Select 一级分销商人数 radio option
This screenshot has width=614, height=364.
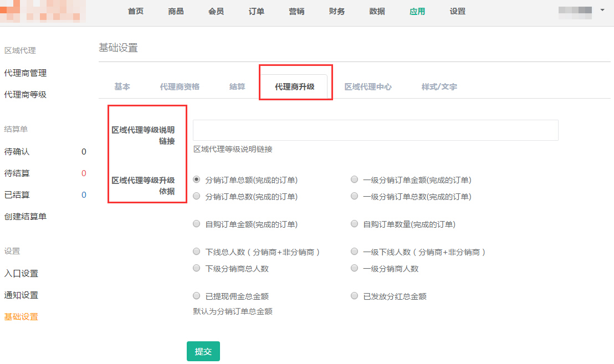click(x=355, y=268)
